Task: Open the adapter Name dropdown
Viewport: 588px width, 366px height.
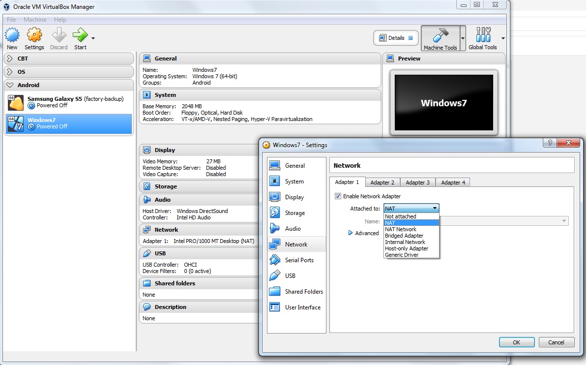Action: pyautogui.click(x=564, y=221)
